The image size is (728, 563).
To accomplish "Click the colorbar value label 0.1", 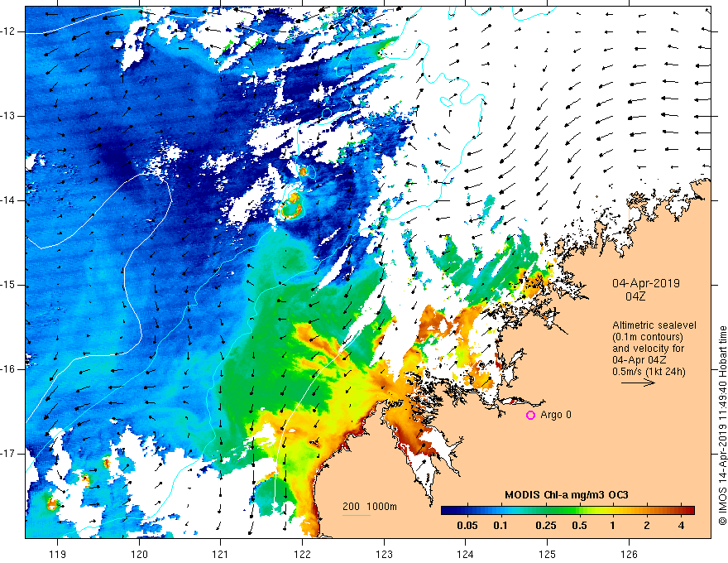I will pyautogui.click(x=500, y=526).
